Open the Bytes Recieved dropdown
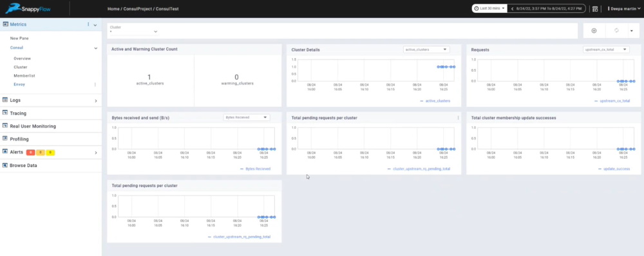The width and height of the screenshot is (644, 256). (247, 118)
